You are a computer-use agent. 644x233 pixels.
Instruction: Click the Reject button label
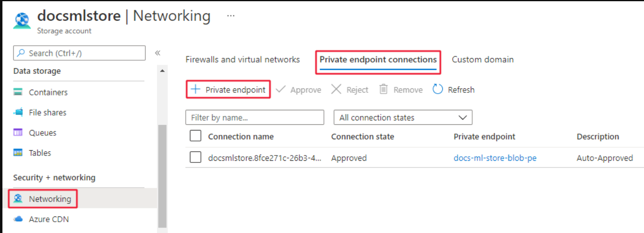[358, 90]
